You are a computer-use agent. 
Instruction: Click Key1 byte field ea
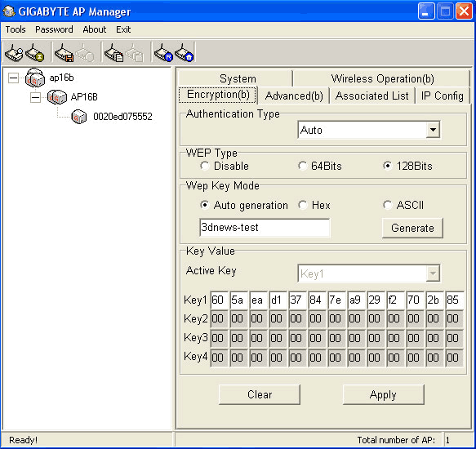(258, 300)
